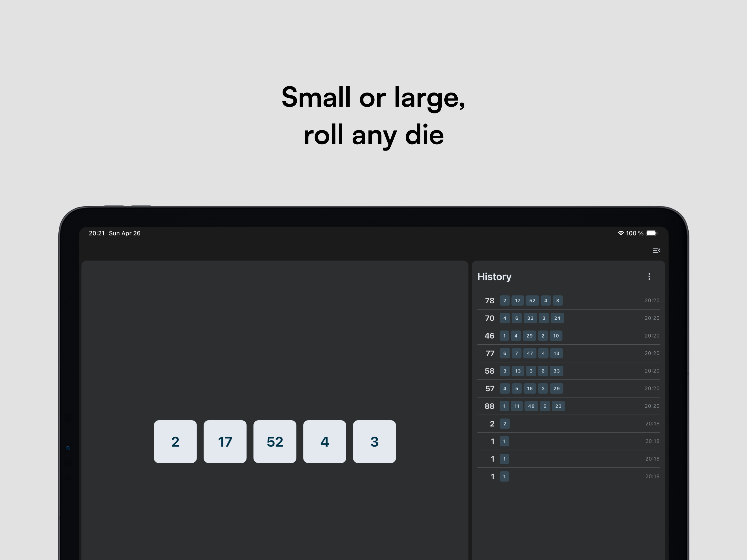Select the history row totaling 57
The height and width of the screenshot is (560, 747).
coord(568,388)
